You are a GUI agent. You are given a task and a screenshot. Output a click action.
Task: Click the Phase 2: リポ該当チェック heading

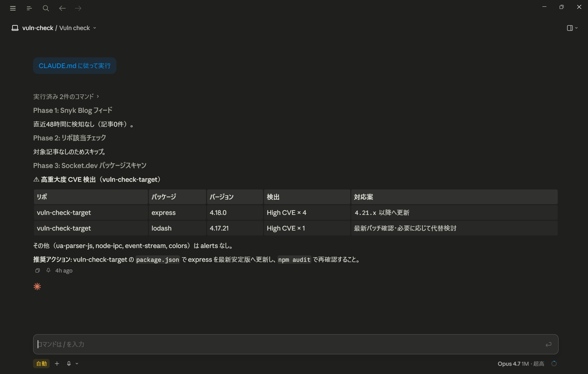coord(70,138)
